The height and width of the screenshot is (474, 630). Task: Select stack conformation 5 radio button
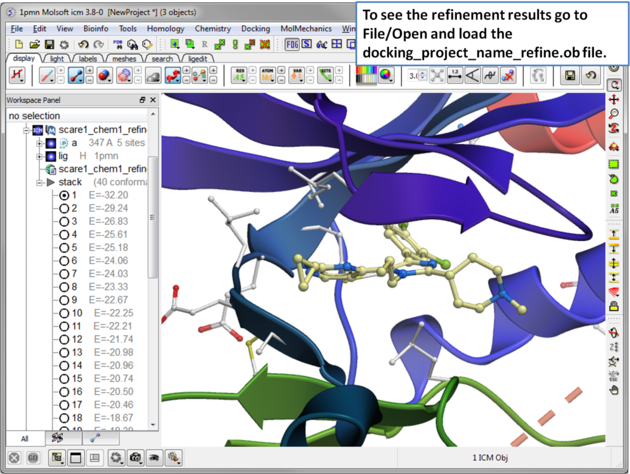tap(65, 248)
